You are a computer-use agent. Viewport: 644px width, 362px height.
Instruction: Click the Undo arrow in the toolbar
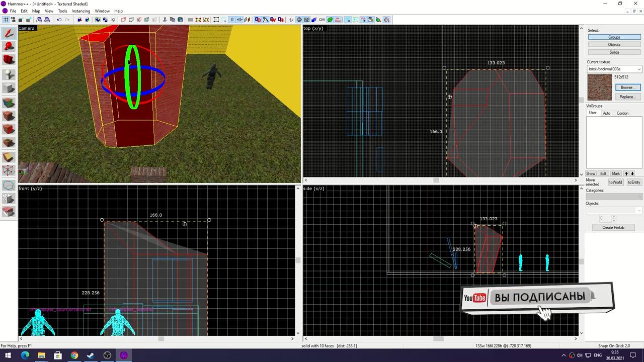pos(59,20)
